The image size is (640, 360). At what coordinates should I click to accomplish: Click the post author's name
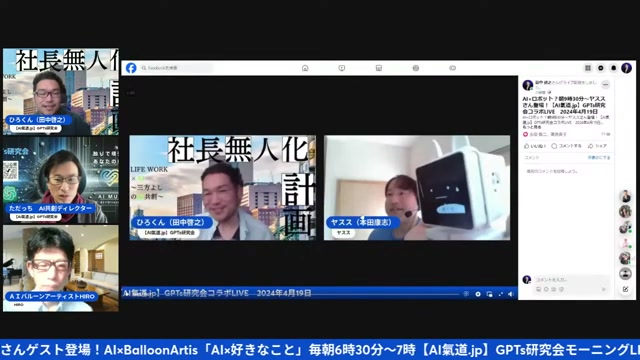point(543,82)
